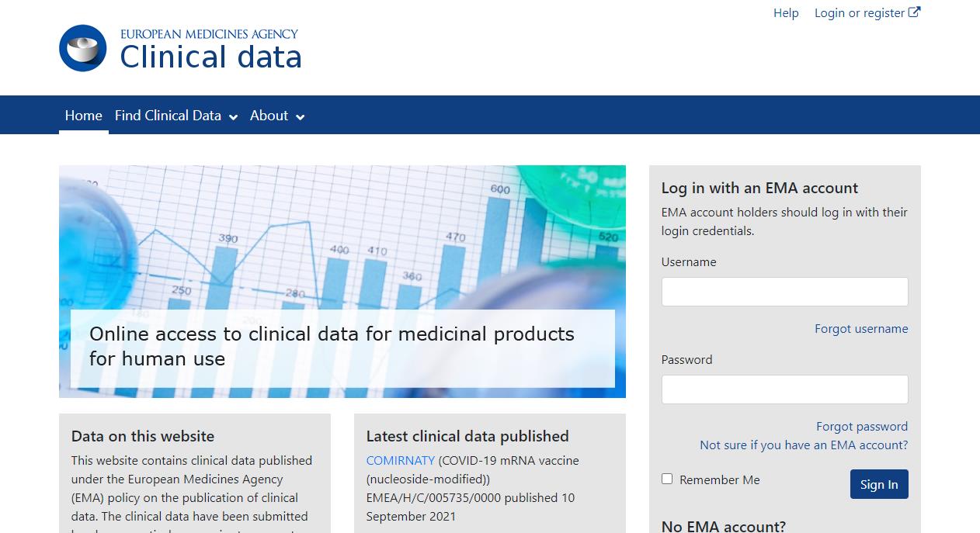Open the About navigation menu item

pos(269,116)
